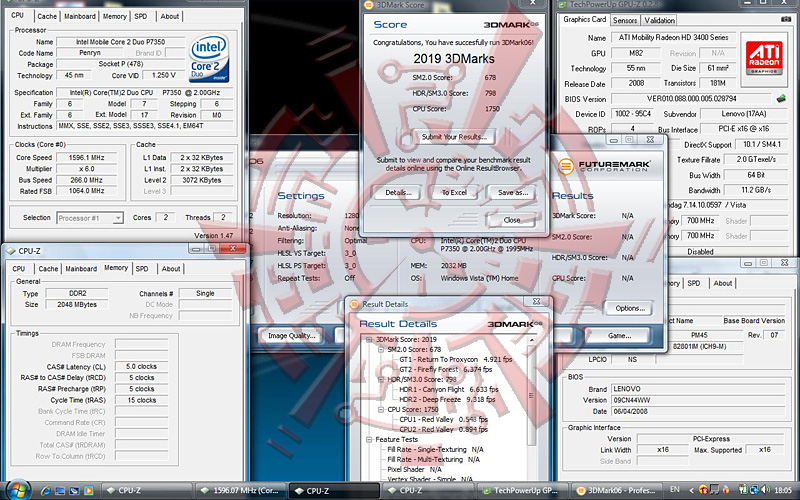The height and width of the screenshot is (500, 800).
Task: Launch Internet Explorer from quick launch
Action: coord(45,491)
